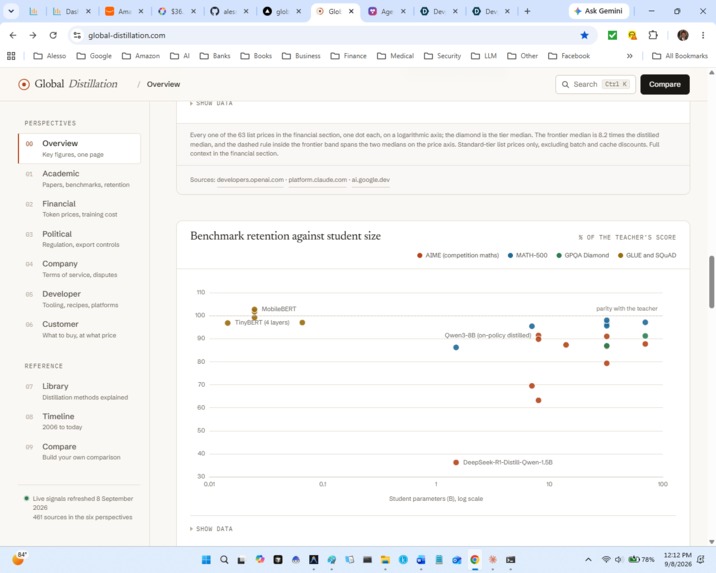This screenshot has height=573, width=716.
Task: Open the Company perspective
Action: point(79,269)
